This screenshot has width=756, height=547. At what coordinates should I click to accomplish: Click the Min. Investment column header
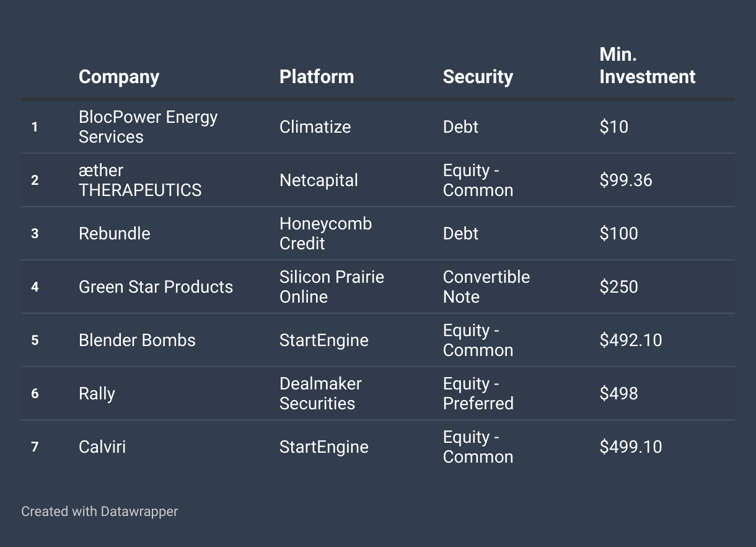pos(648,66)
